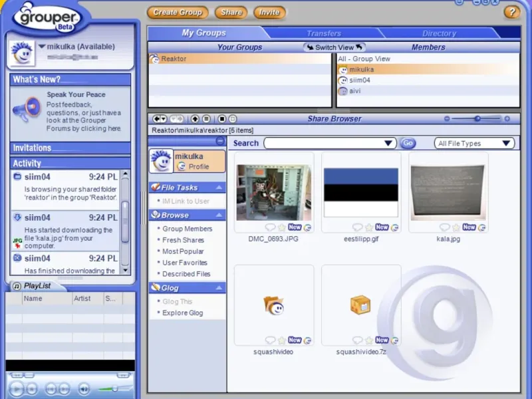This screenshot has width=532, height=399.
Task: Open the Invitations section header
Action: point(70,148)
